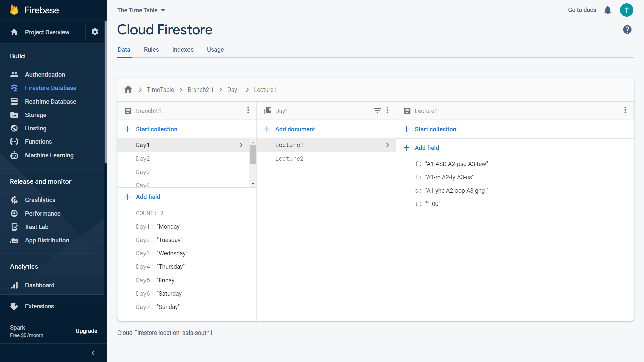Open filter icon in Day1 column
644x362 pixels.
tap(377, 110)
